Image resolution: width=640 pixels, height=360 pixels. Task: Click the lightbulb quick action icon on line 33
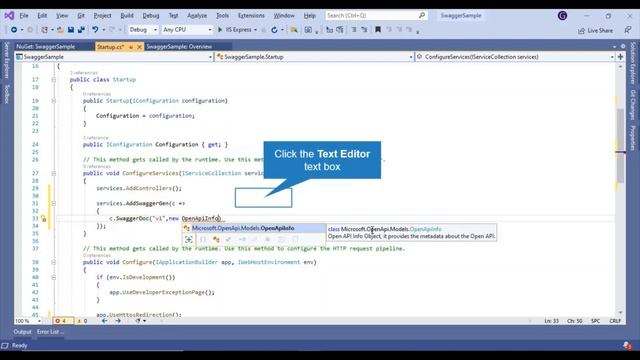pos(43,219)
